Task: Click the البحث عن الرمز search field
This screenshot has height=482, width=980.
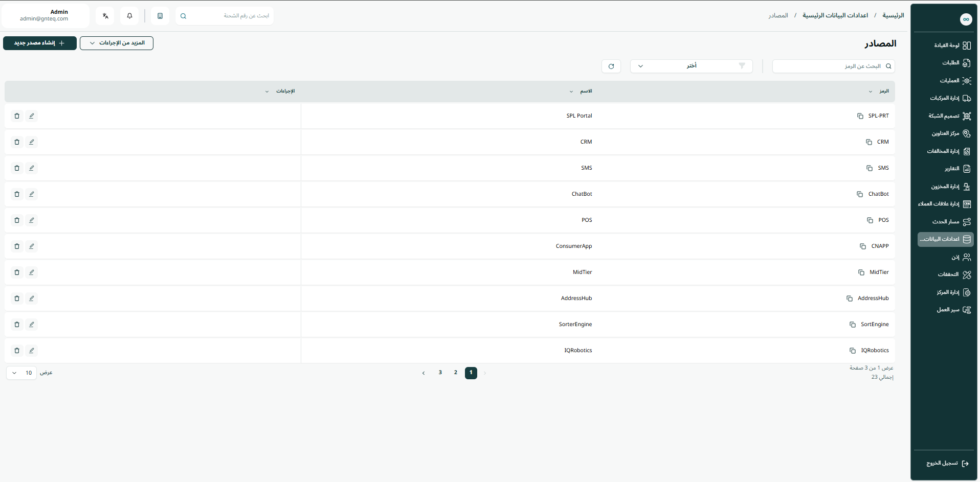Action: pyautogui.click(x=833, y=66)
